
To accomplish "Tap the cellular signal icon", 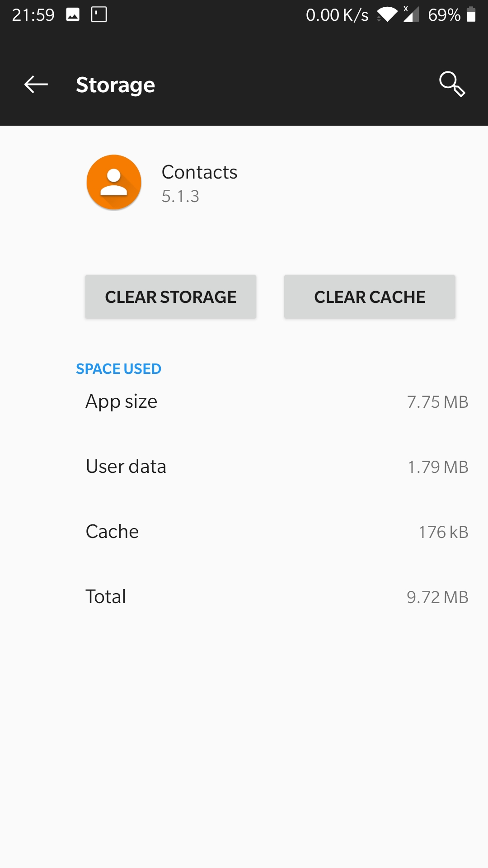I will [x=411, y=14].
